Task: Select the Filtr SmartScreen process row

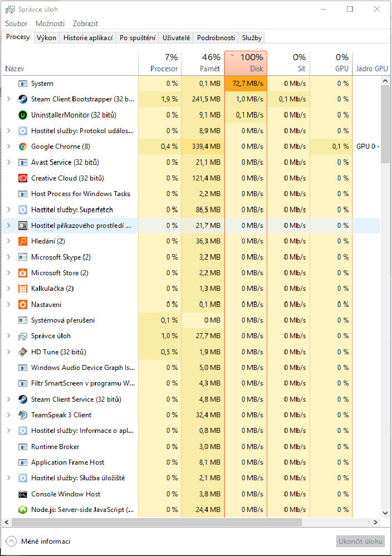Action: point(191,383)
